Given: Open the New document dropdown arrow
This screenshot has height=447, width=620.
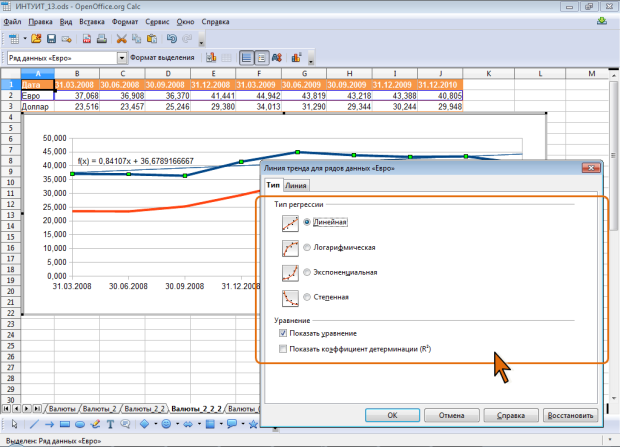Looking at the screenshot, I should pos(25,39).
